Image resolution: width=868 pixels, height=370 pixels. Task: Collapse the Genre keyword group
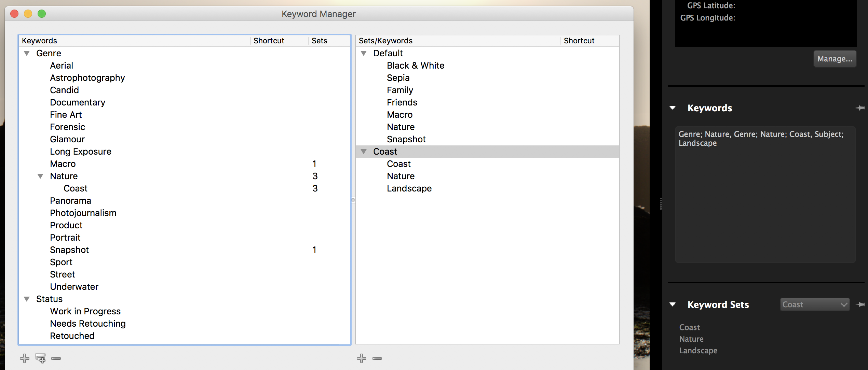[27, 53]
